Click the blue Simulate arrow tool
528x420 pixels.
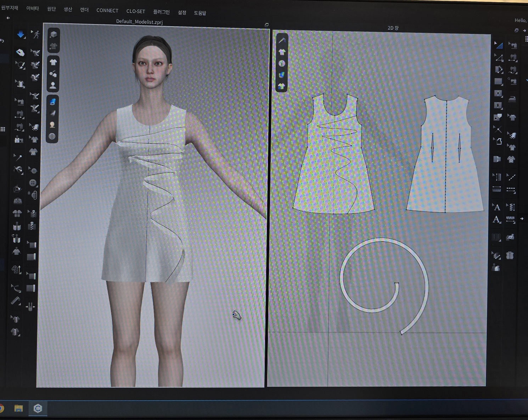(x=21, y=35)
